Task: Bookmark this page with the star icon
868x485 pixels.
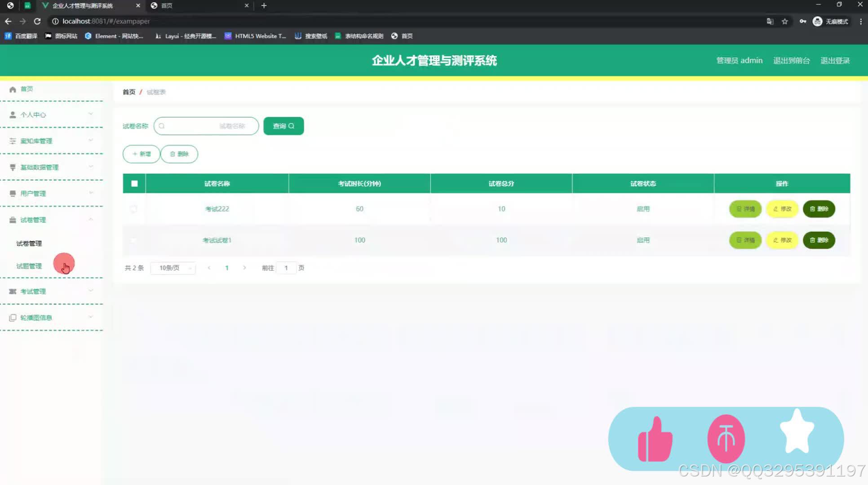Action: pyautogui.click(x=785, y=22)
